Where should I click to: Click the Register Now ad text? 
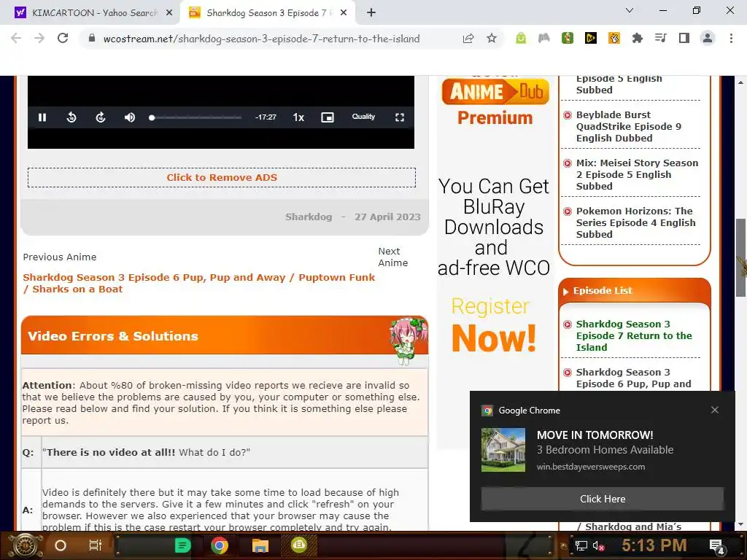tap(494, 325)
